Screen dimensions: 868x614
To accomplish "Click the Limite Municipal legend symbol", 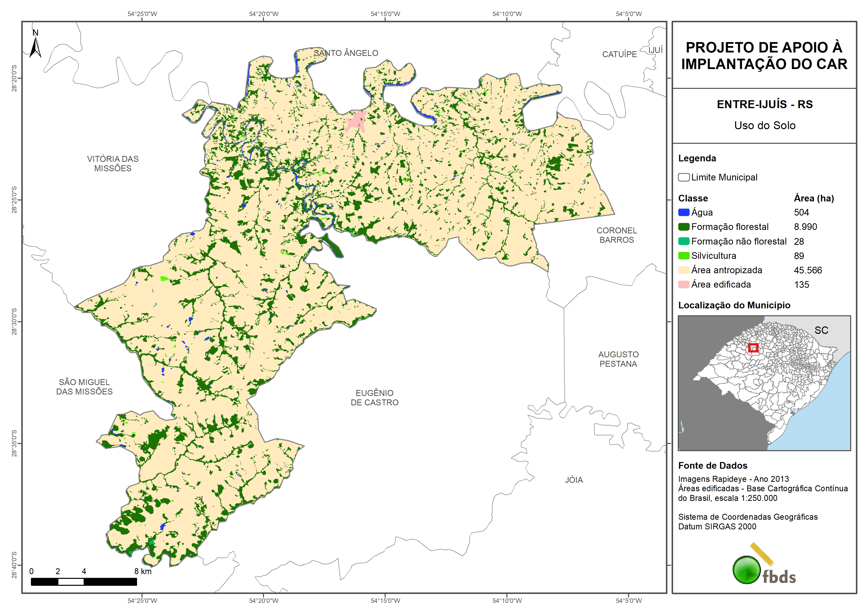I will point(683,177).
